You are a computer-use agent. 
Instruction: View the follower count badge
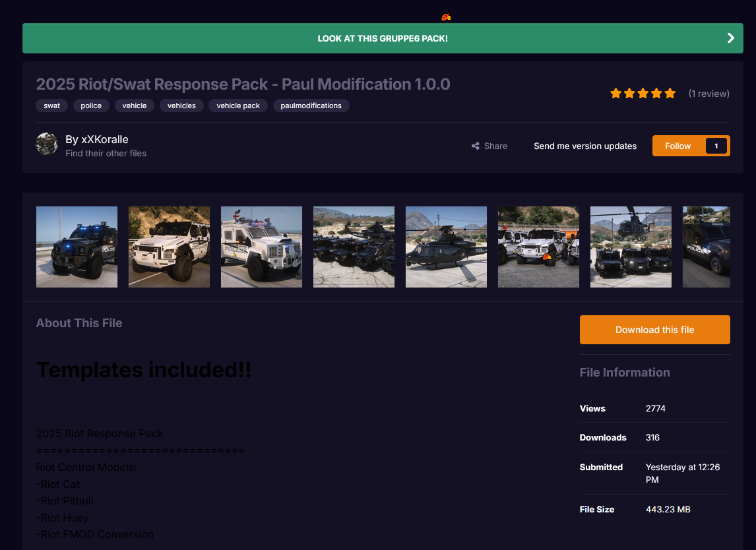pos(716,146)
